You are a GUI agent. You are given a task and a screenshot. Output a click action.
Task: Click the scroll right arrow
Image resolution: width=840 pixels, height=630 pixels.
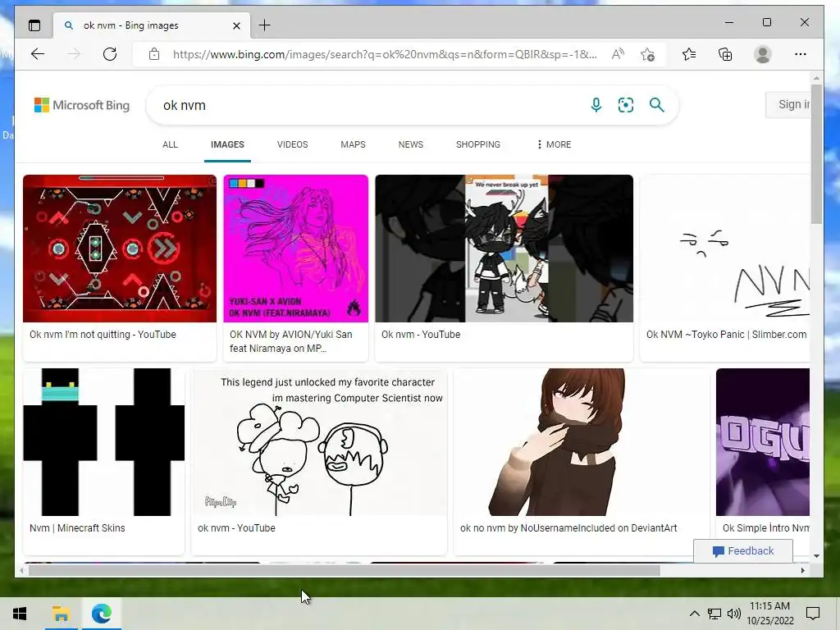[x=802, y=571]
